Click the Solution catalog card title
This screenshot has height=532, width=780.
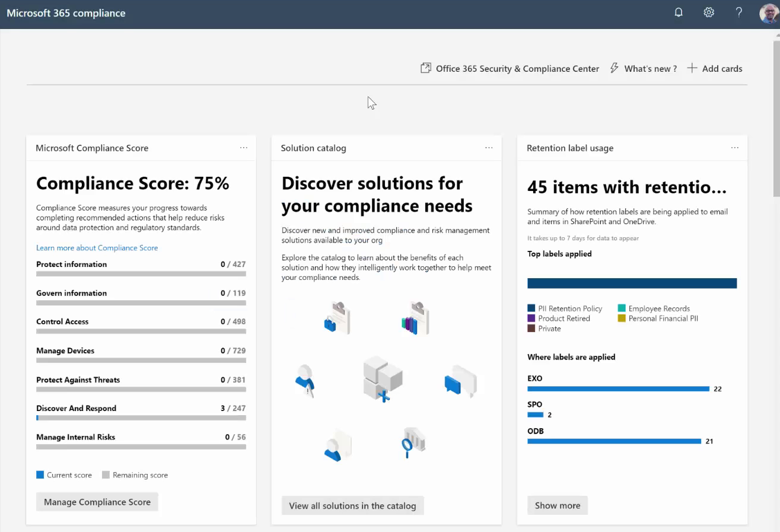point(313,148)
